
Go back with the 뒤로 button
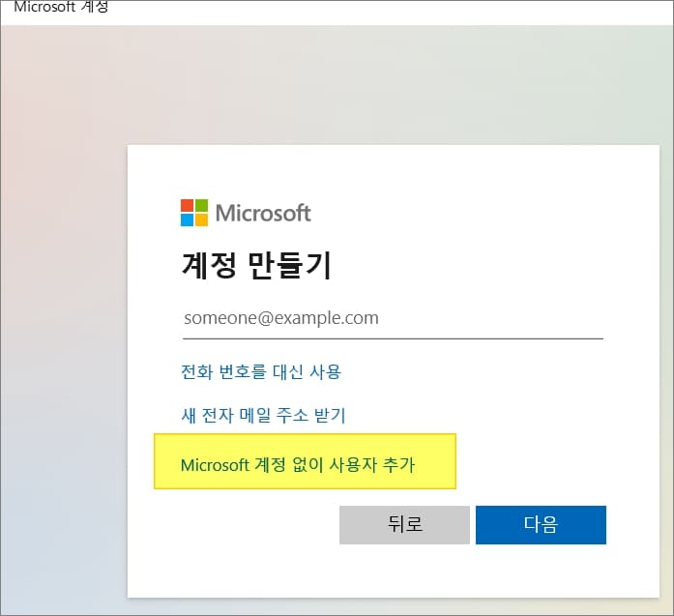click(x=404, y=525)
